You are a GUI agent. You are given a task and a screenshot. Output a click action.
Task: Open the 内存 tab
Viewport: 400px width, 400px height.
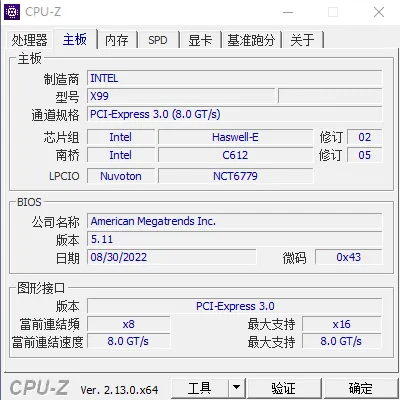[x=116, y=40]
